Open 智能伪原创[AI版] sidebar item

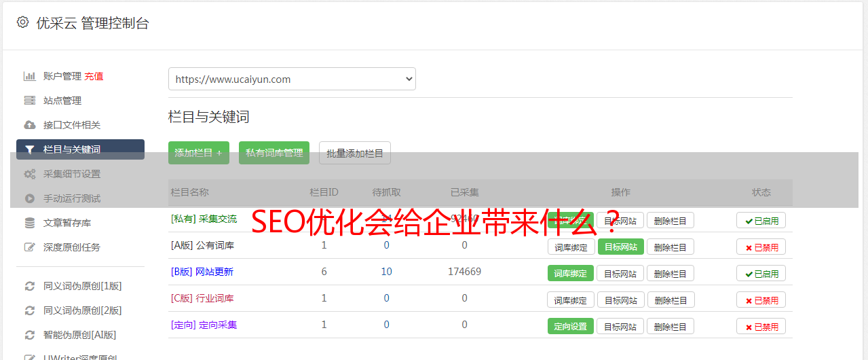tap(80, 335)
